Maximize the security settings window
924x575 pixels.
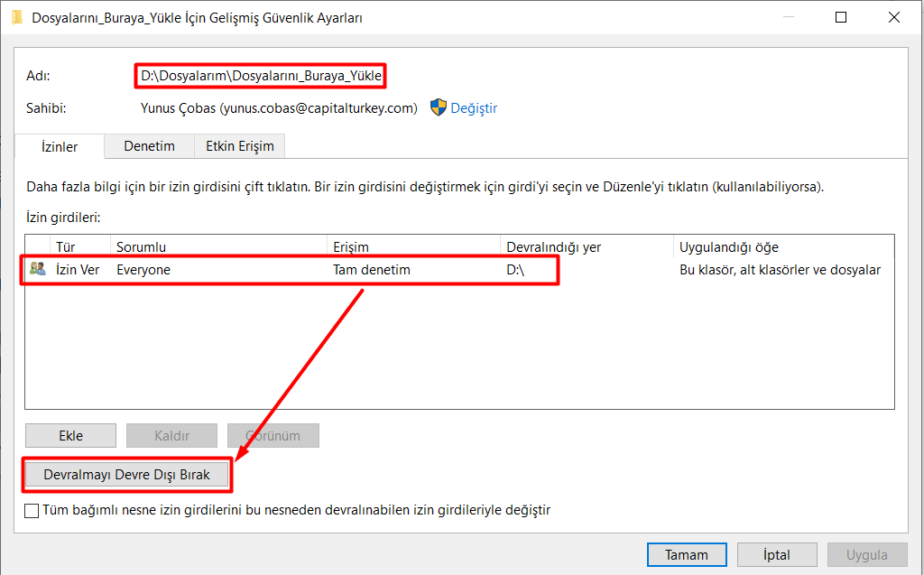click(841, 17)
